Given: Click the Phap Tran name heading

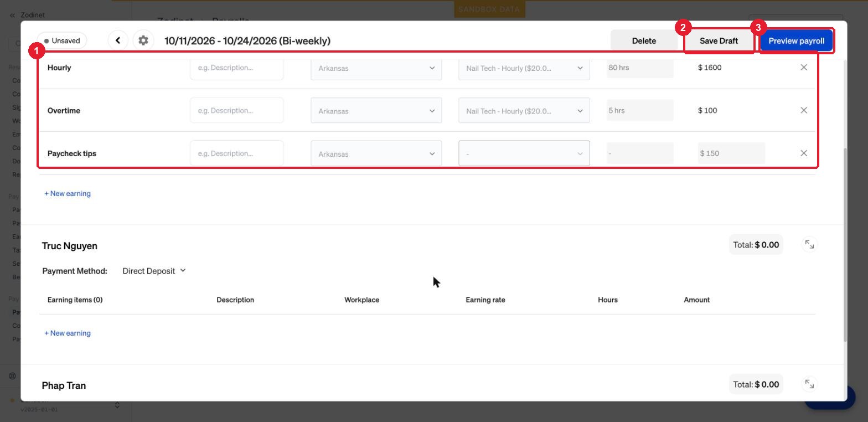Looking at the screenshot, I should coord(64,385).
